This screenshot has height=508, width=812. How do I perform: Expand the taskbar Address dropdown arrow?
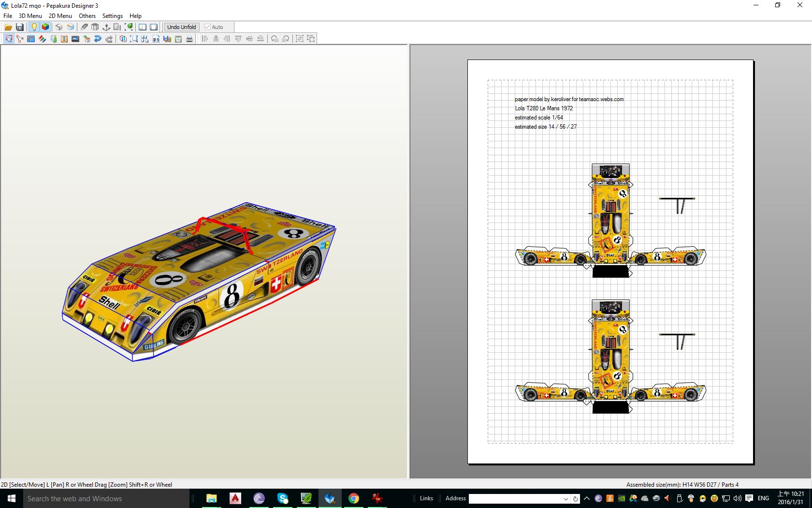[565, 498]
